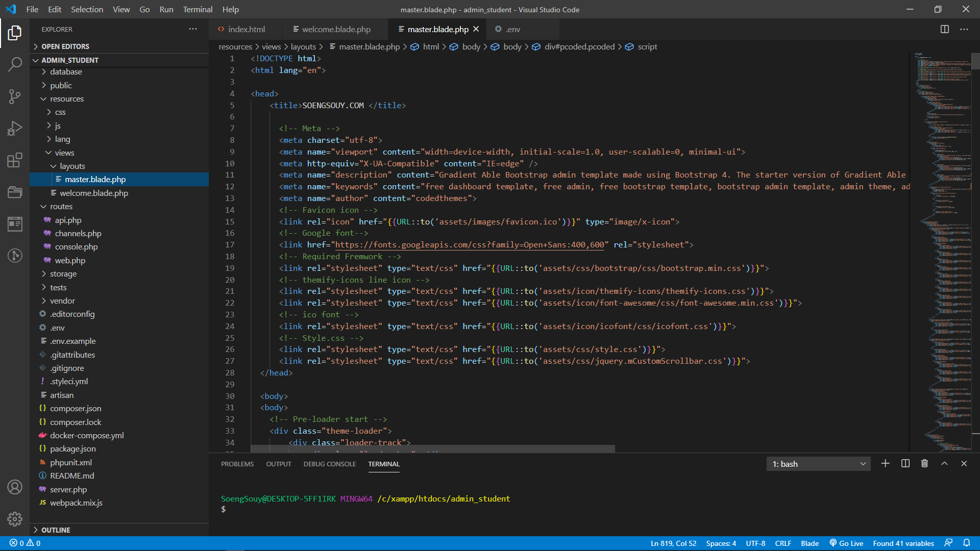The height and width of the screenshot is (551, 980).
Task: Split the terminal panel
Action: [904, 463]
